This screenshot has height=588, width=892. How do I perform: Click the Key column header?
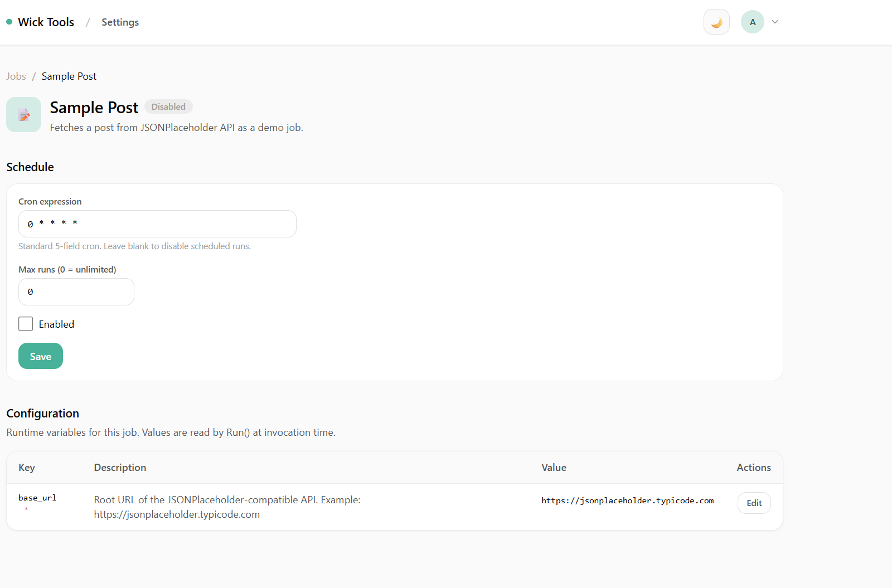(27, 468)
